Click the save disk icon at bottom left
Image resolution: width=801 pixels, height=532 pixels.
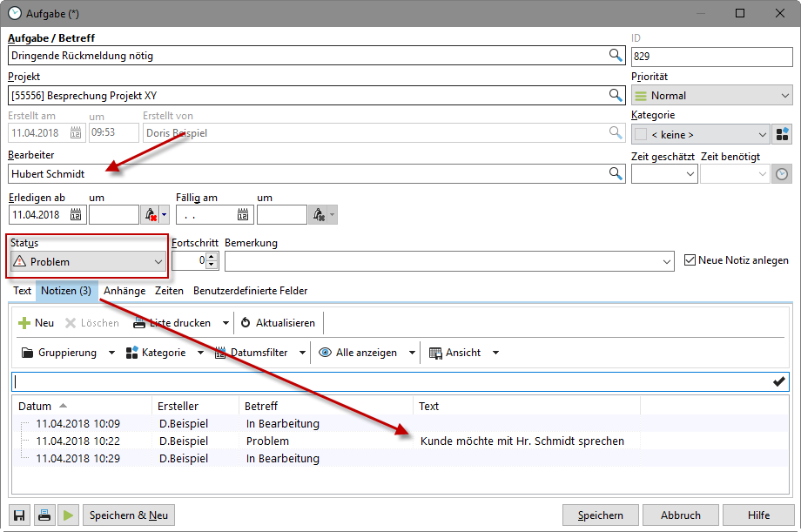[x=18, y=515]
